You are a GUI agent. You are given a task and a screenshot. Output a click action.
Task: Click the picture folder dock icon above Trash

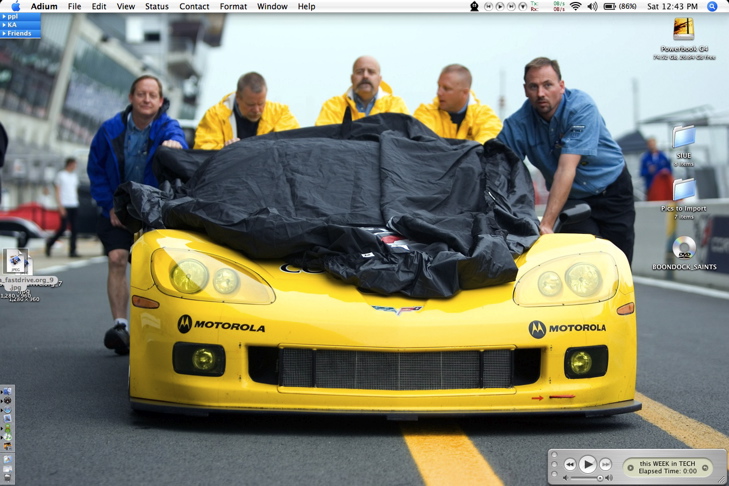(x=7, y=457)
